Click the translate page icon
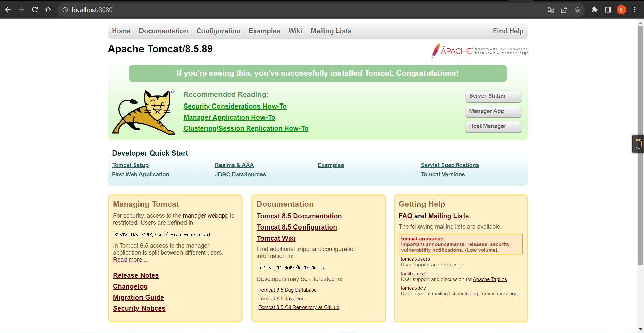 pyautogui.click(x=551, y=10)
